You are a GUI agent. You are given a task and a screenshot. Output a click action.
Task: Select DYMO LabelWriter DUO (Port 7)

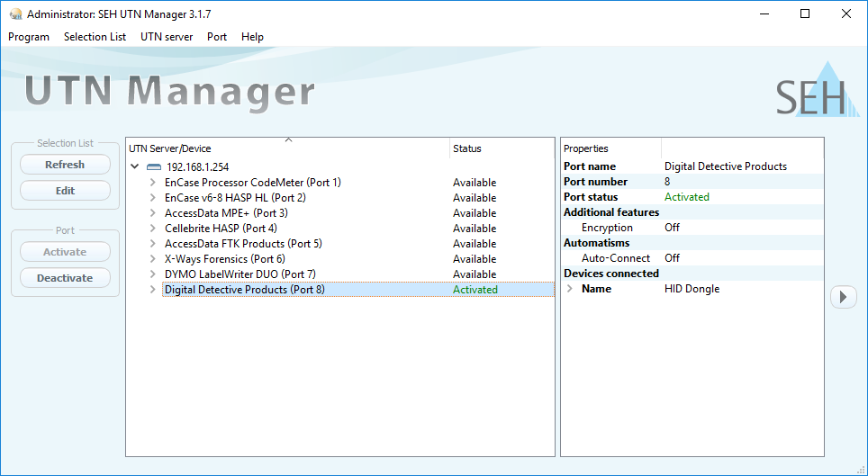point(240,274)
